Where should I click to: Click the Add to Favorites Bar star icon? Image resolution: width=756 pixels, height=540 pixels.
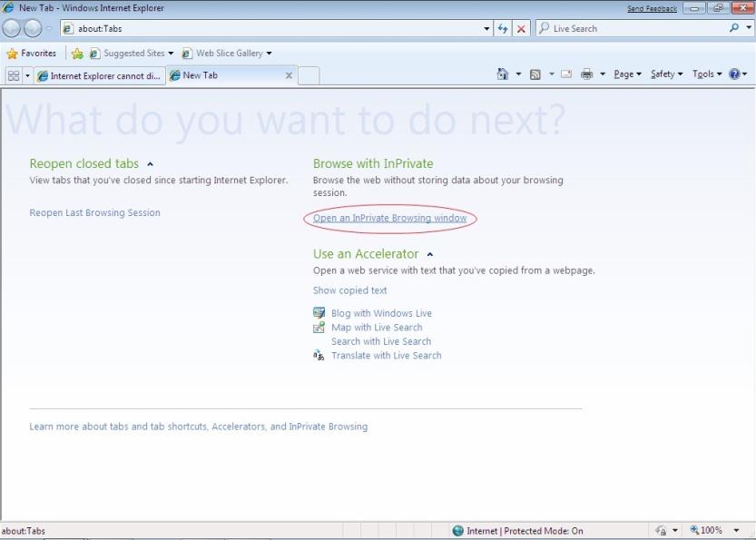coord(78,54)
